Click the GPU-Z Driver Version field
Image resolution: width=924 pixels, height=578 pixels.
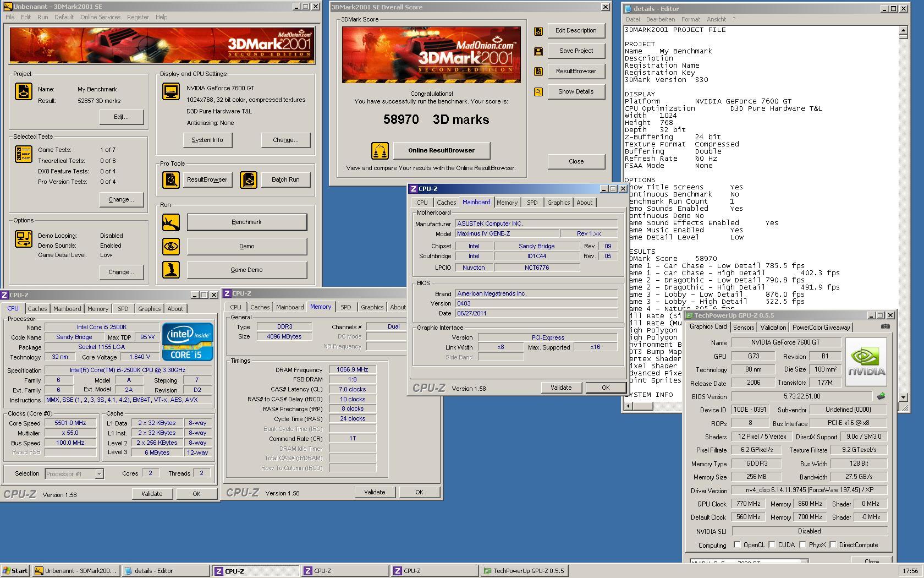(809, 490)
